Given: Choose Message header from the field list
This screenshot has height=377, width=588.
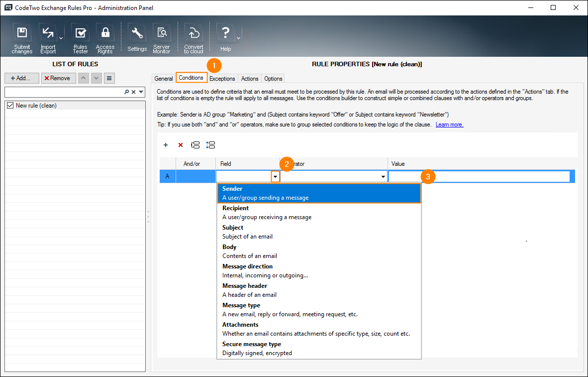Looking at the screenshot, I should (x=319, y=290).
